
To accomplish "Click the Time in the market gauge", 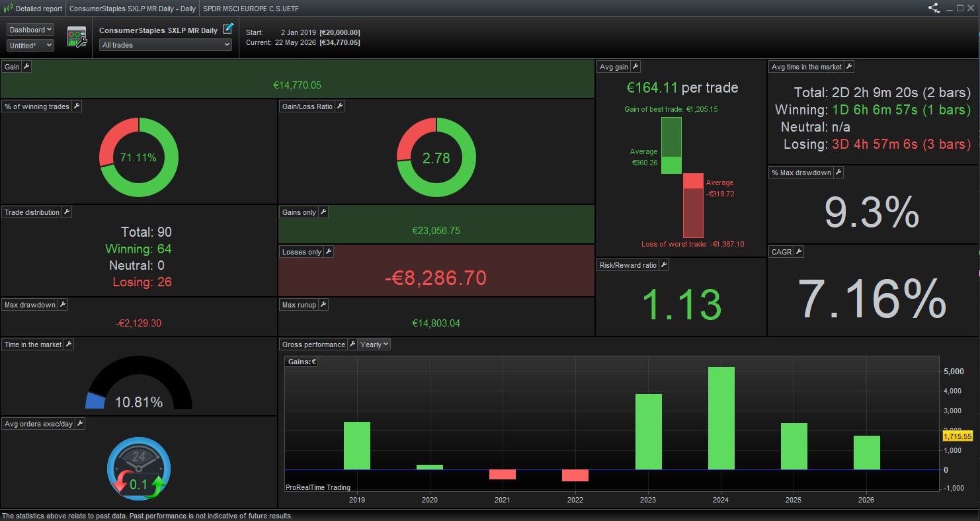I will point(139,387).
